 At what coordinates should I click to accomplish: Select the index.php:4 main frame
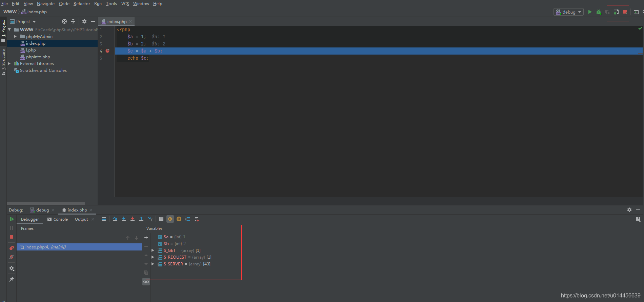pyautogui.click(x=45, y=247)
